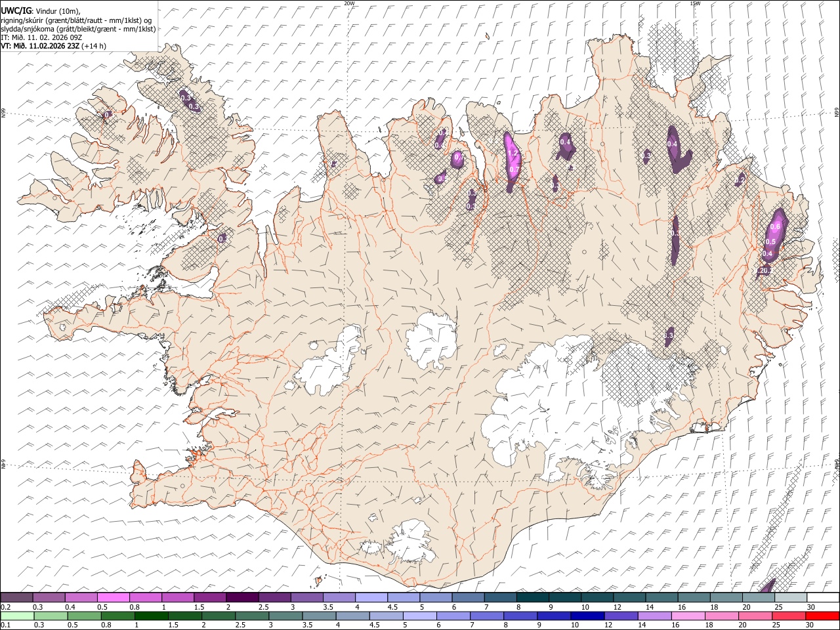Click the 'UWC/IG: Vindur (10m)' title text
The height and width of the screenshot is (630, 840).
(40, 11)
